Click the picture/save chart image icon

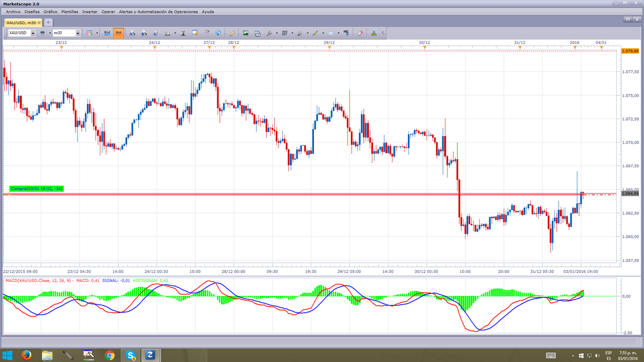pyautogui.click(x=245, y=33)
